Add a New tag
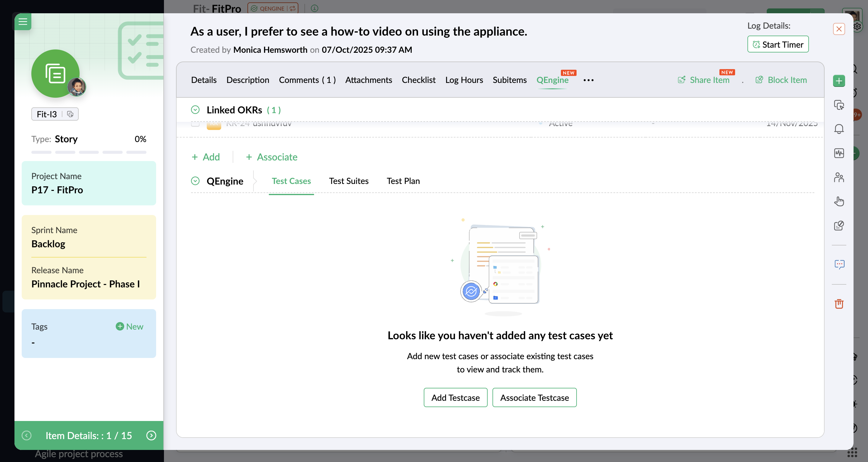This screenshot has height=462, width=868. pos(129,326)
